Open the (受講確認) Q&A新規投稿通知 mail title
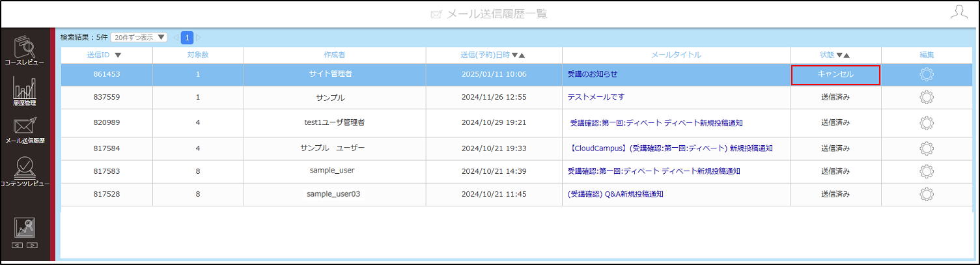Screen dimensions: 980x265 (x=615, y=194)
